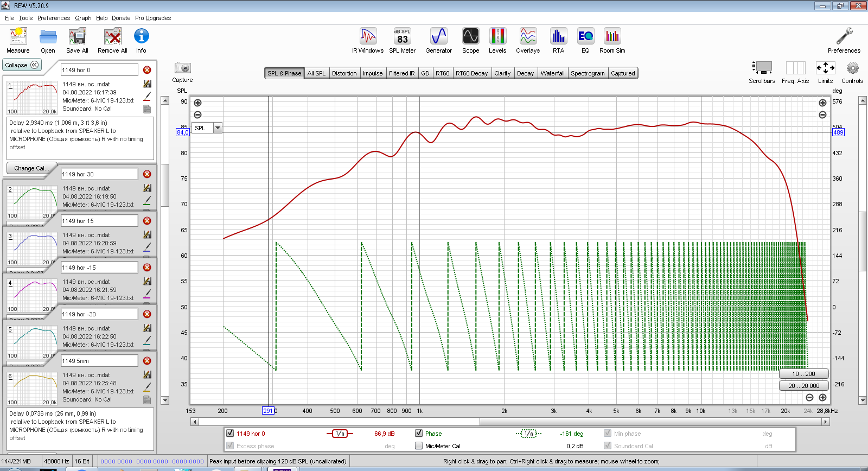Open the Tools menu
The width and height of the screenshot is (868, 471).
[25, 18]
